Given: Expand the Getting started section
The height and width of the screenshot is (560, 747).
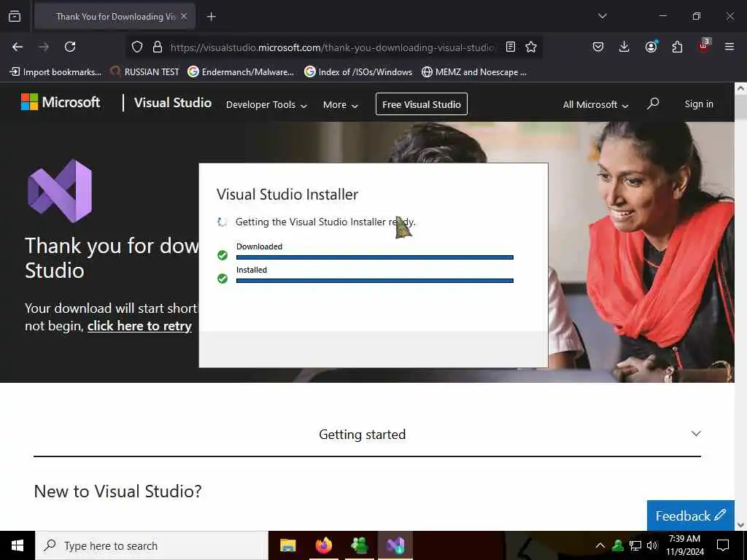Looking at the screenshot, I should (x=367, y=435).
